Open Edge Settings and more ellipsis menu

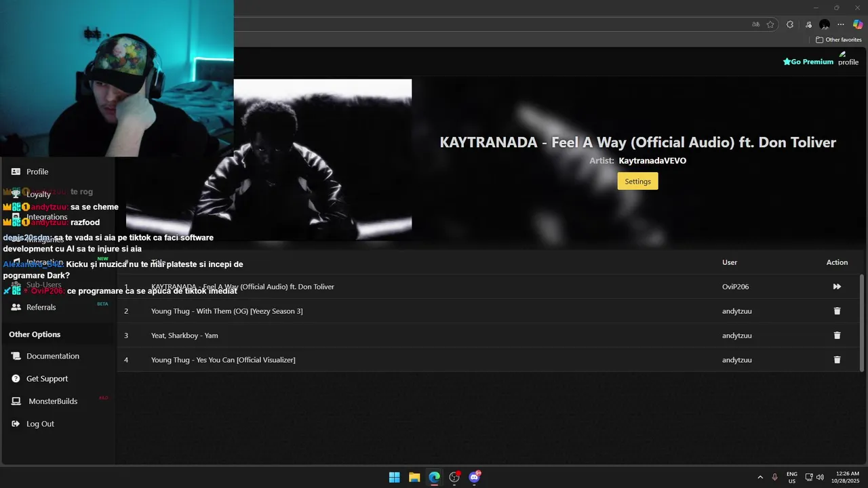tap(841, 24)
